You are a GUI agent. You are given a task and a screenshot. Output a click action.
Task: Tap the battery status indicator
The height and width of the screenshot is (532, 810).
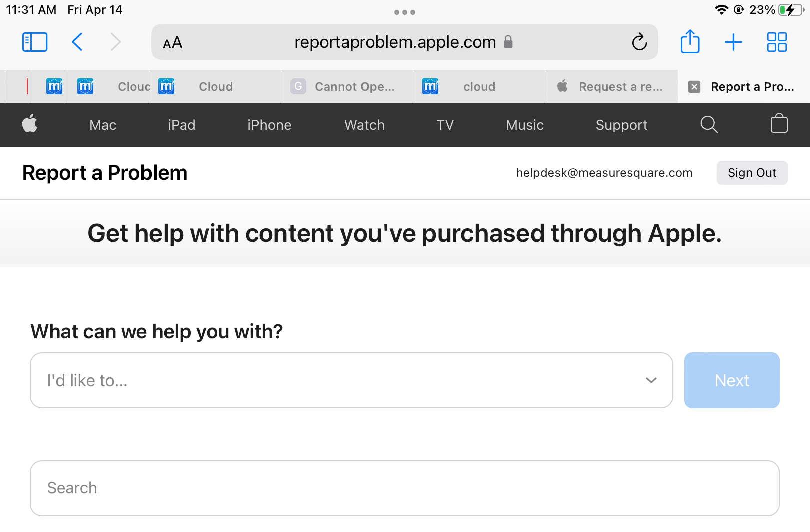tap(792, 10)
